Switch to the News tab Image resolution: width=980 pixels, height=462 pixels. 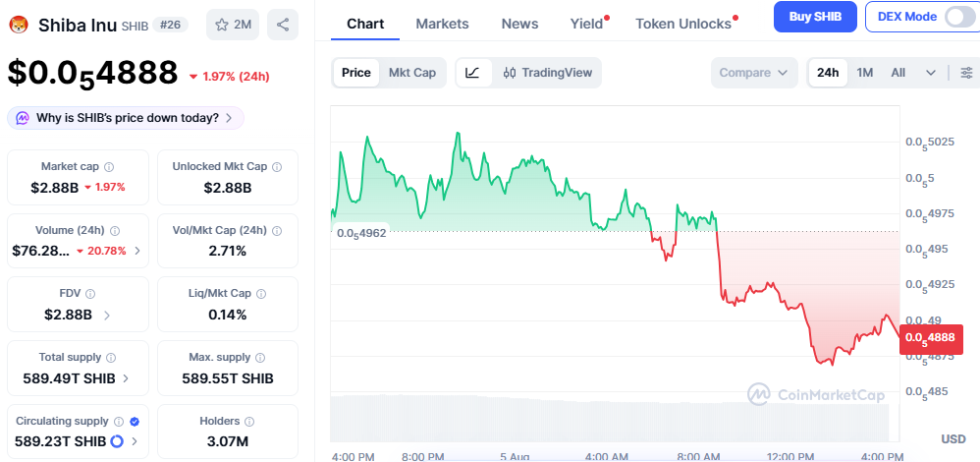(520, 24)
